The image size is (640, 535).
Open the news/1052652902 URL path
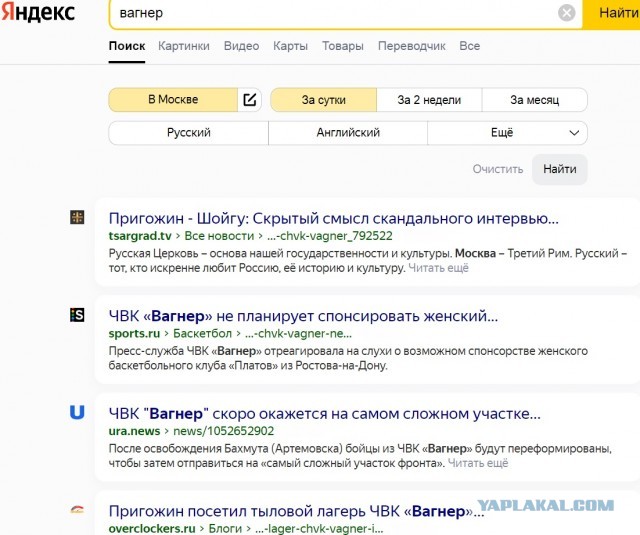[224, 431]
